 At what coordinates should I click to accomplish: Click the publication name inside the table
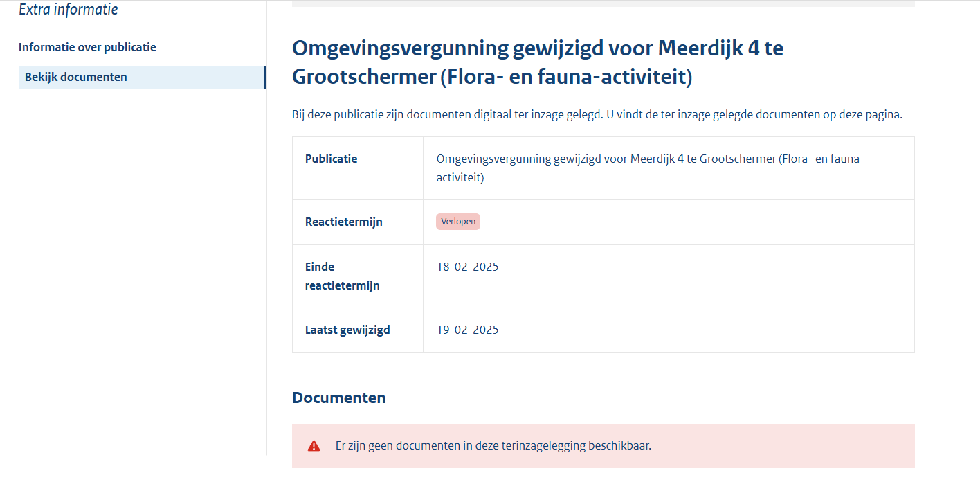pyautogui.click(x=650, y=168)
